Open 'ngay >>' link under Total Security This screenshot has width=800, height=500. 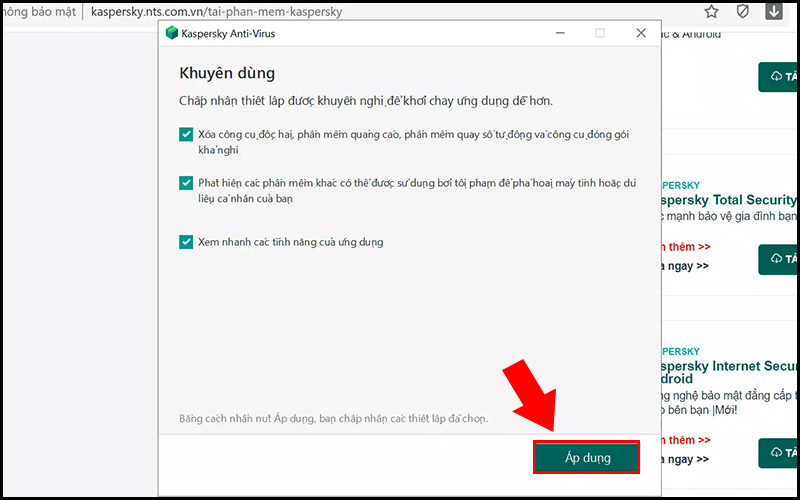tap(685, 266)
